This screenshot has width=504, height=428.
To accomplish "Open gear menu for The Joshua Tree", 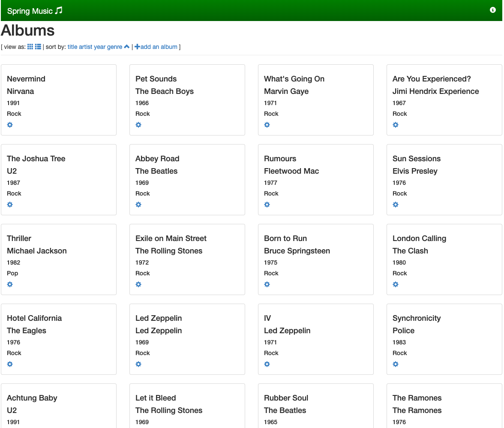I will click(10, 205).
